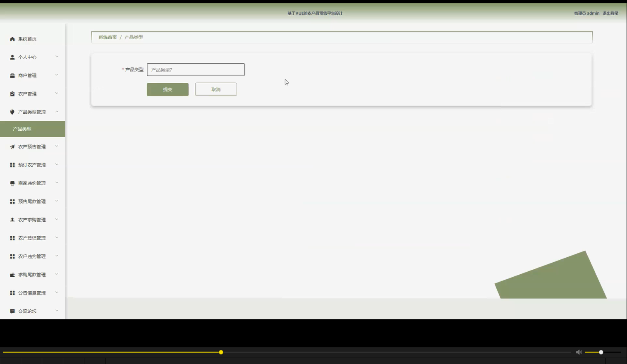Submit the form with 提交
This screenshot has height=364, width=627.
pyautogui.click(x=168, y=89)
